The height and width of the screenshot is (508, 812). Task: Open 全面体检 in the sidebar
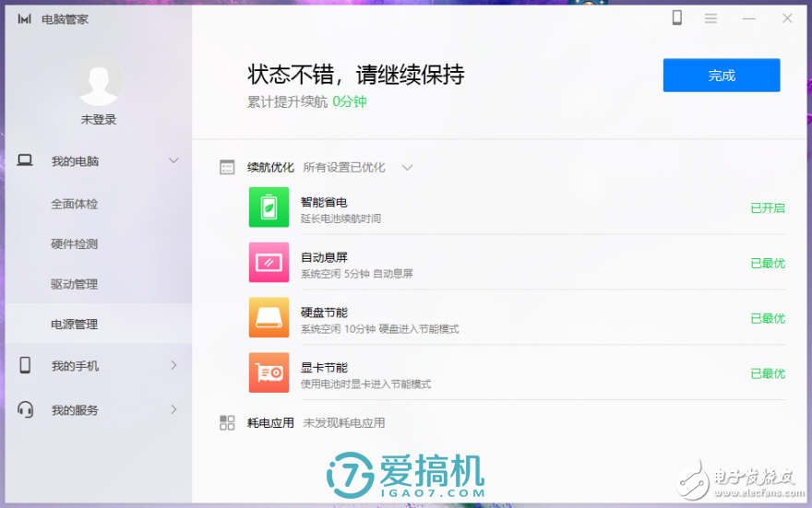(74, 204)
